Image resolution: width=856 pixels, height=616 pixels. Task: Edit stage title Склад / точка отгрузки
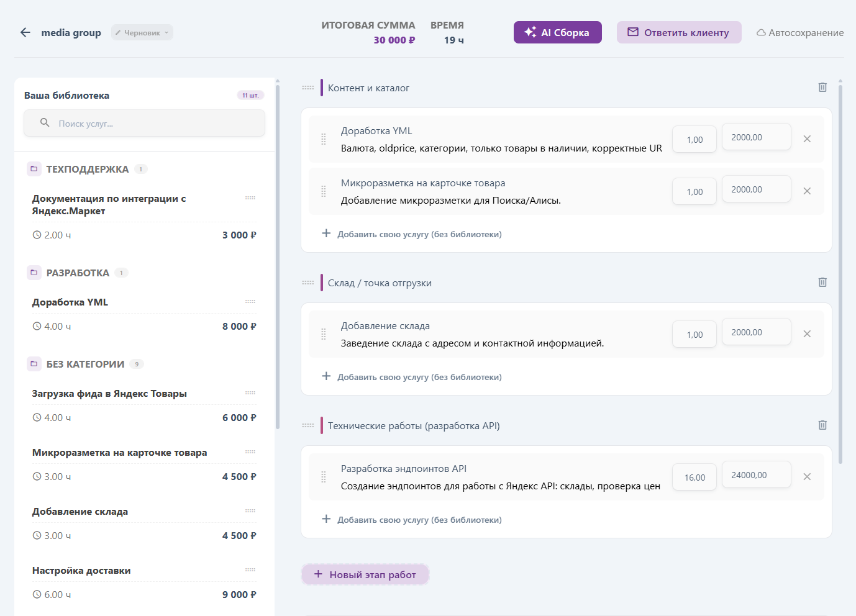point(380,283)
